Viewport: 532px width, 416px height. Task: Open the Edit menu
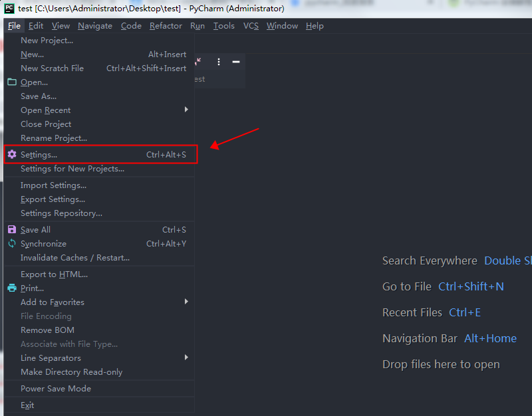click(x=36, y=26)
